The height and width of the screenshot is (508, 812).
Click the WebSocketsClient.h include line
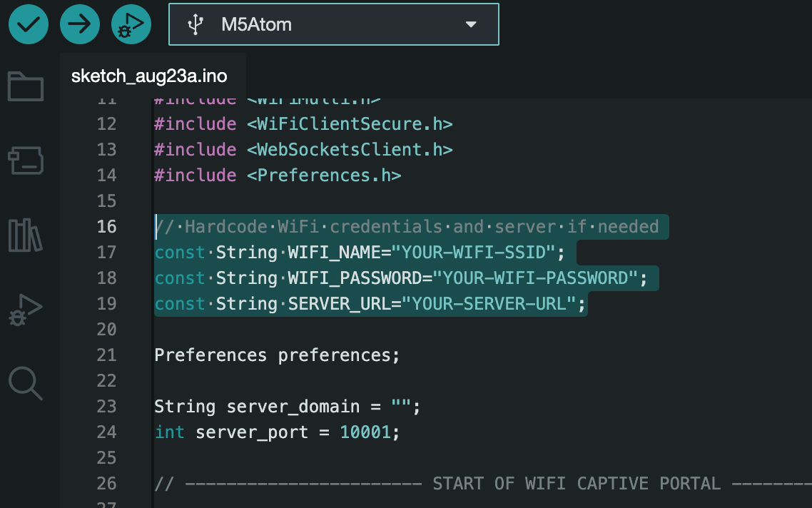(x=303, y=149)
